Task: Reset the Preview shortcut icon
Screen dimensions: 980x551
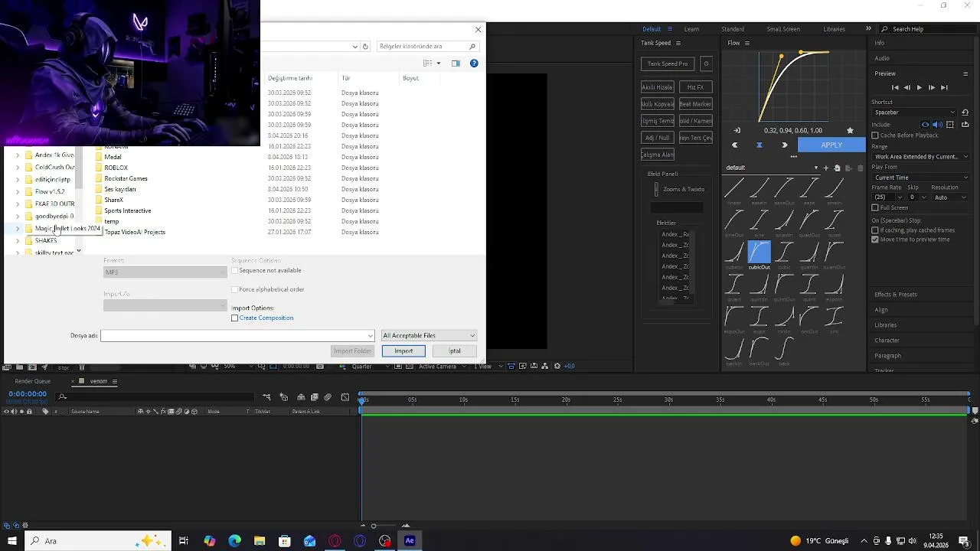Action: (965, 112)
